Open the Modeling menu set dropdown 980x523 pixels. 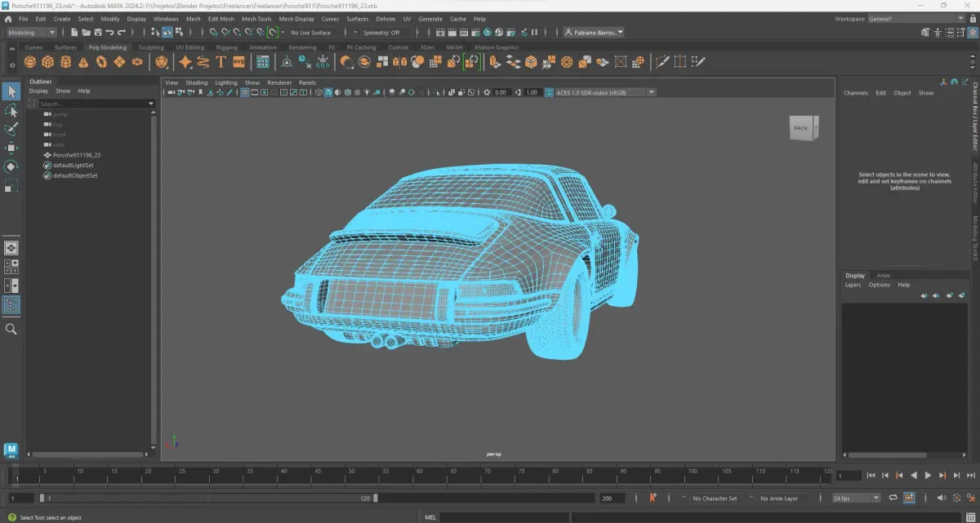click(32, 33)
